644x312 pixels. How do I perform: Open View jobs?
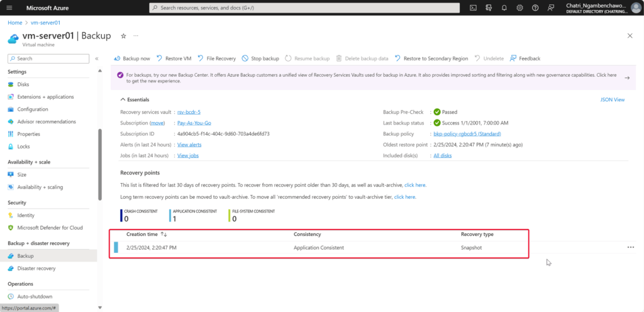[x=188, y=155]
